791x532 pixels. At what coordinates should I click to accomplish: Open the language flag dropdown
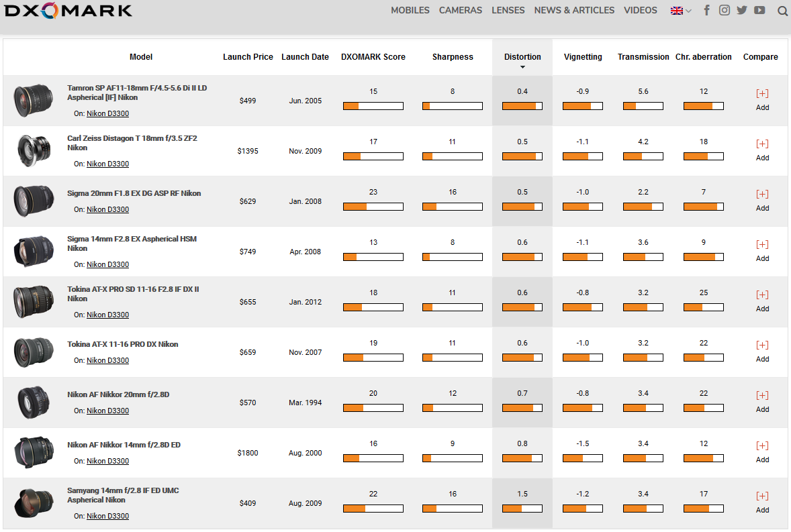click(x=680, y=11)
